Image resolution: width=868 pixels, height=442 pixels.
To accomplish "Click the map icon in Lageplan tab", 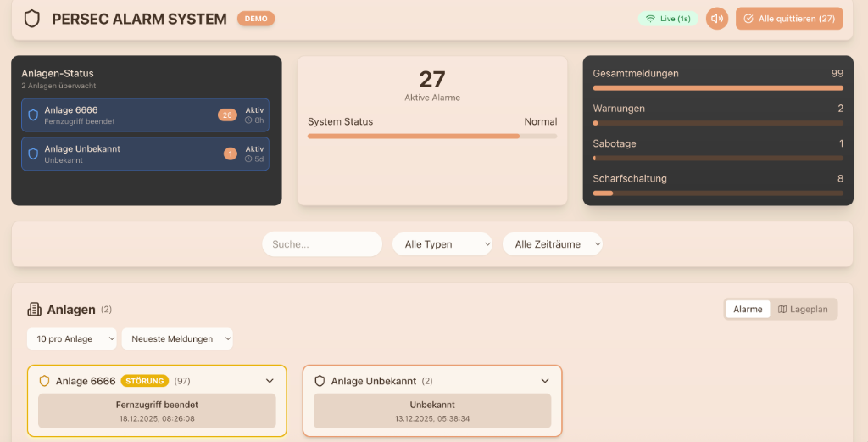I will click(x=782, y=309).
